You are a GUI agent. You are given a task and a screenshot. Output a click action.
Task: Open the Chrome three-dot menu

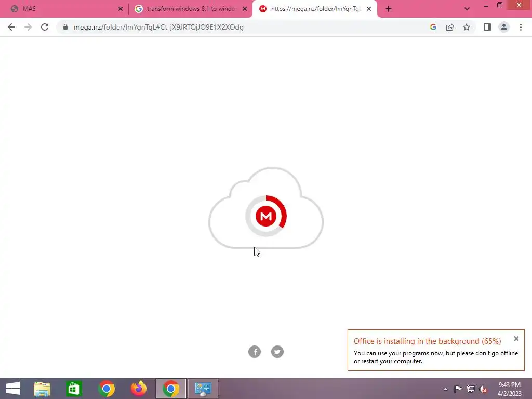pyautogui.click(x=521, y=27)
